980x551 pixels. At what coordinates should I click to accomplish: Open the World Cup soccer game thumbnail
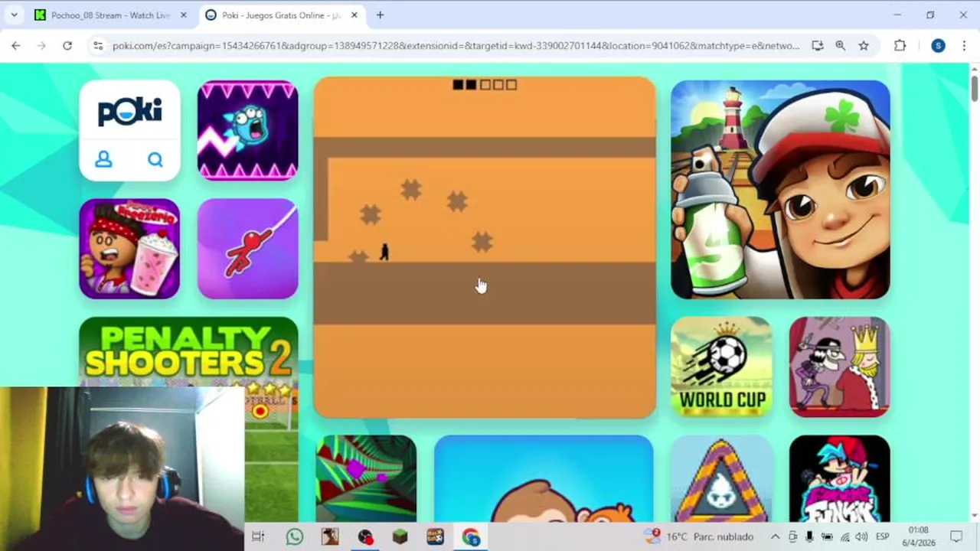click(721, 367)
